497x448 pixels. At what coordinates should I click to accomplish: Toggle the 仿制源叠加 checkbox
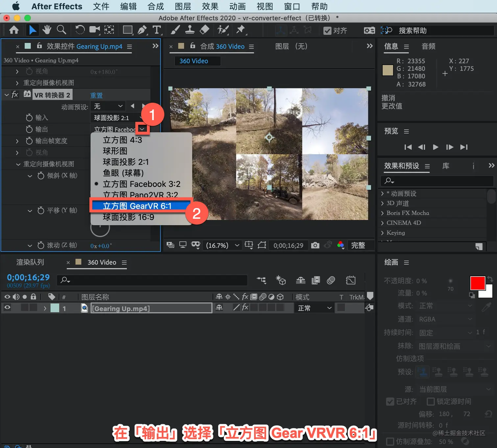click(x=390, y=441)
